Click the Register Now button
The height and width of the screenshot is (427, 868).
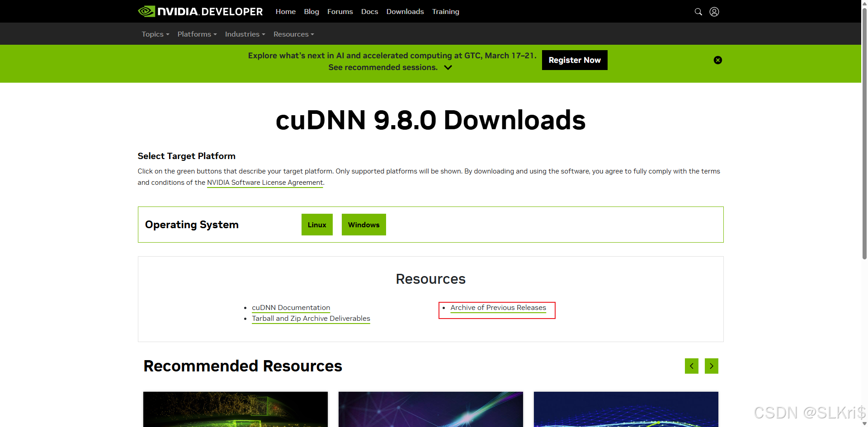575,60
